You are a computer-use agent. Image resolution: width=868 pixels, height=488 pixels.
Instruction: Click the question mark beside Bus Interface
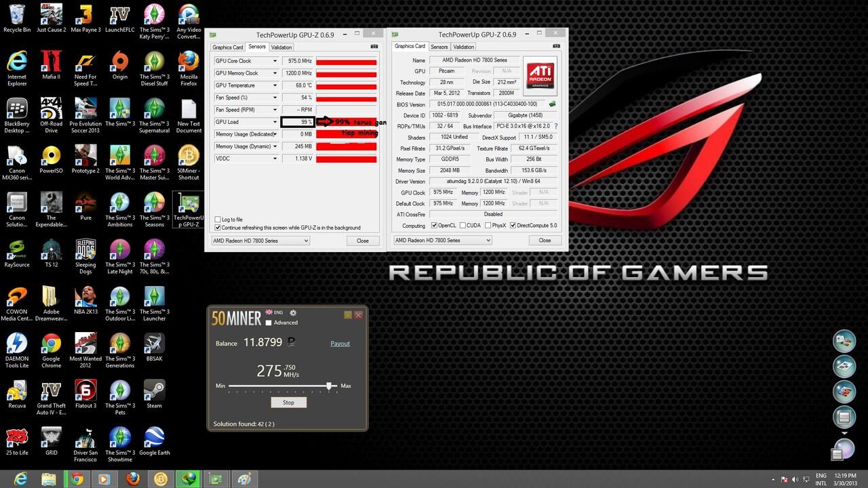tap(556, 126)
